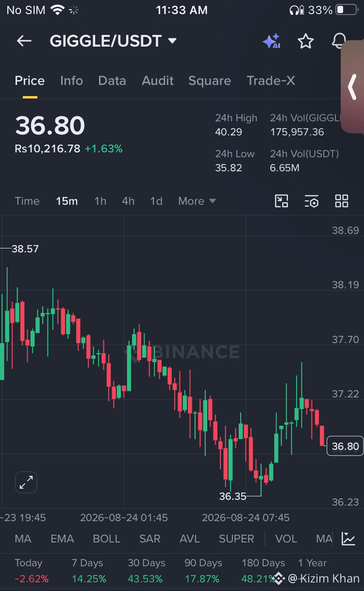
Task: Open the indicator chart icon at bottom
Action: pyautogui.click(x=348, y=538)
